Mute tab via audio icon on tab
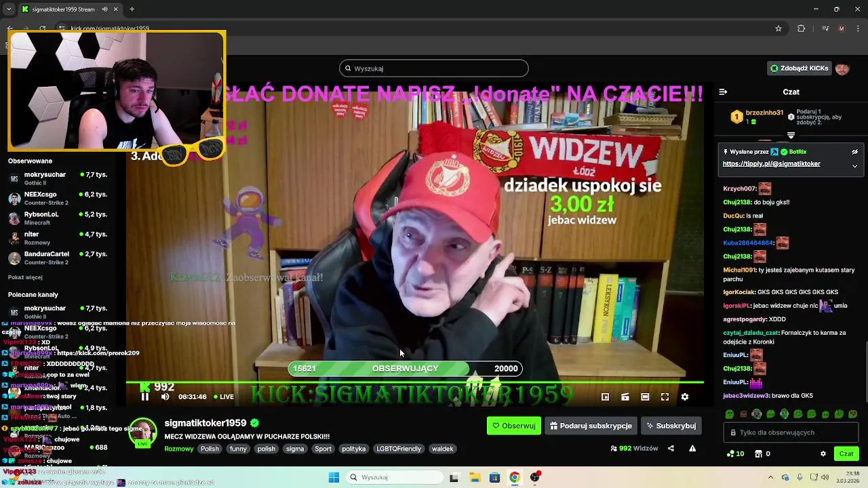 click(104, 9)
